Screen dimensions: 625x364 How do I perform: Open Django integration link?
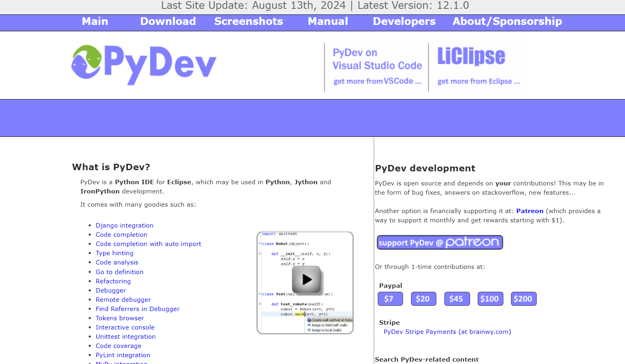[124, 226]
